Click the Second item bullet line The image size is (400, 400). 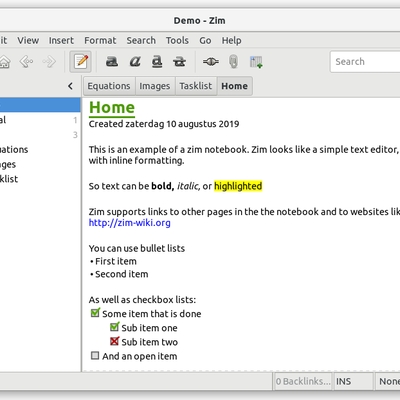(119, 274)
